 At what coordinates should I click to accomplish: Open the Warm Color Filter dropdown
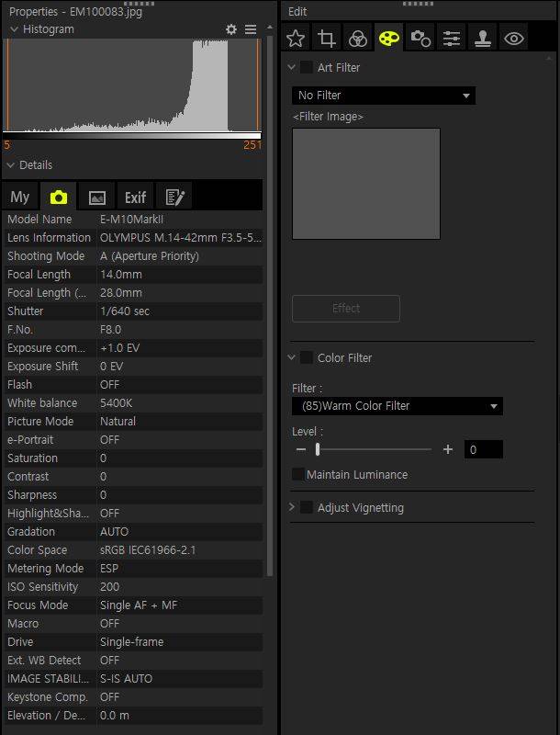(x=397, y=406)
